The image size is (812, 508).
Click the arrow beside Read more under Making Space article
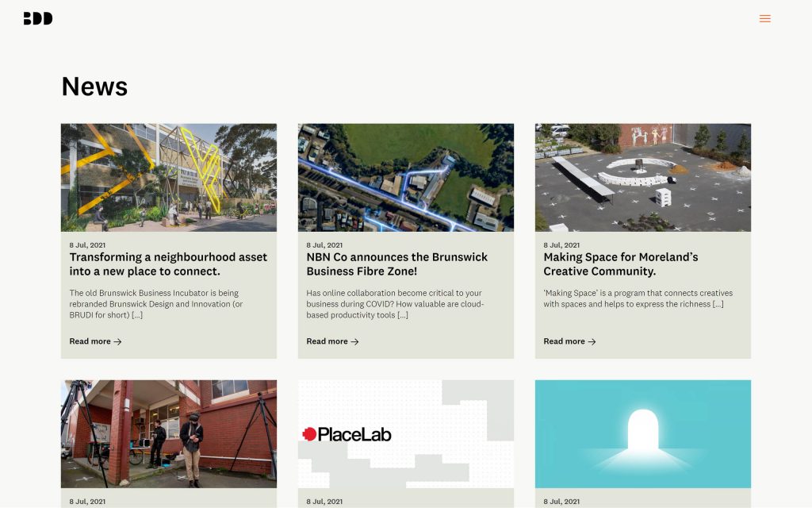click(x=592, y=341)
